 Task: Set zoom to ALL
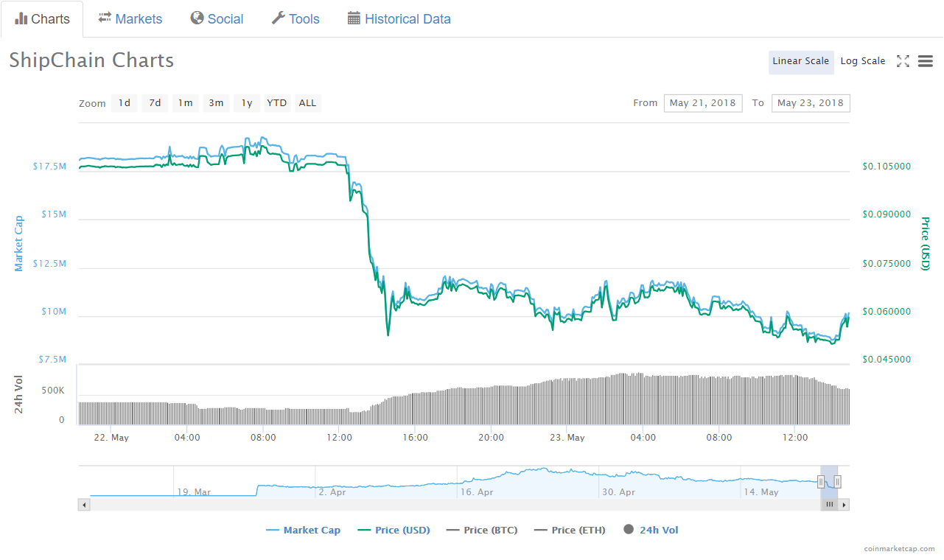coord(308,103)
